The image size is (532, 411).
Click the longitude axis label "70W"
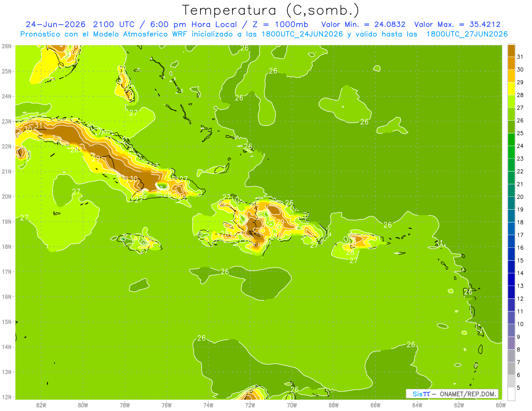[292, 405]
